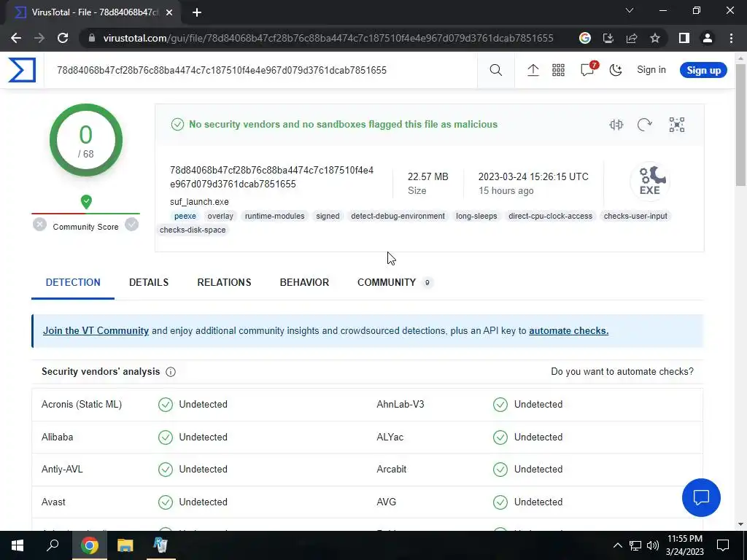The width and height of the screenshot is (747, 560).
Task: Click the Google icon in the address bar
Action: click(584, 38)
